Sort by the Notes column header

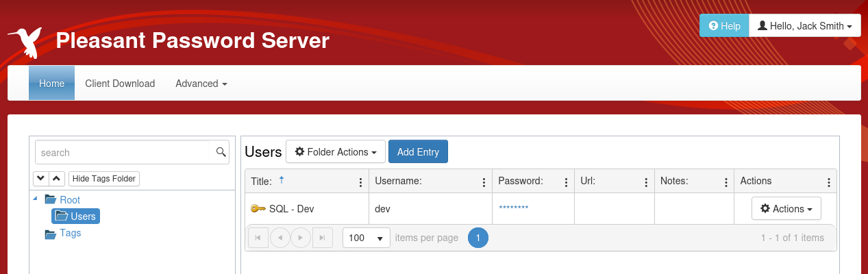[x=674, y=181]
